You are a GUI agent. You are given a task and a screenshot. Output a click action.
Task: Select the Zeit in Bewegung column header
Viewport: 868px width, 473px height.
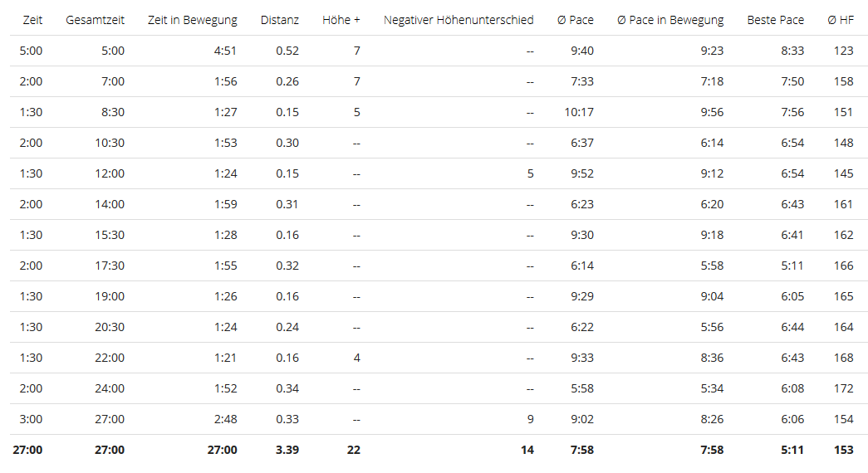click(x=192, y=20)
